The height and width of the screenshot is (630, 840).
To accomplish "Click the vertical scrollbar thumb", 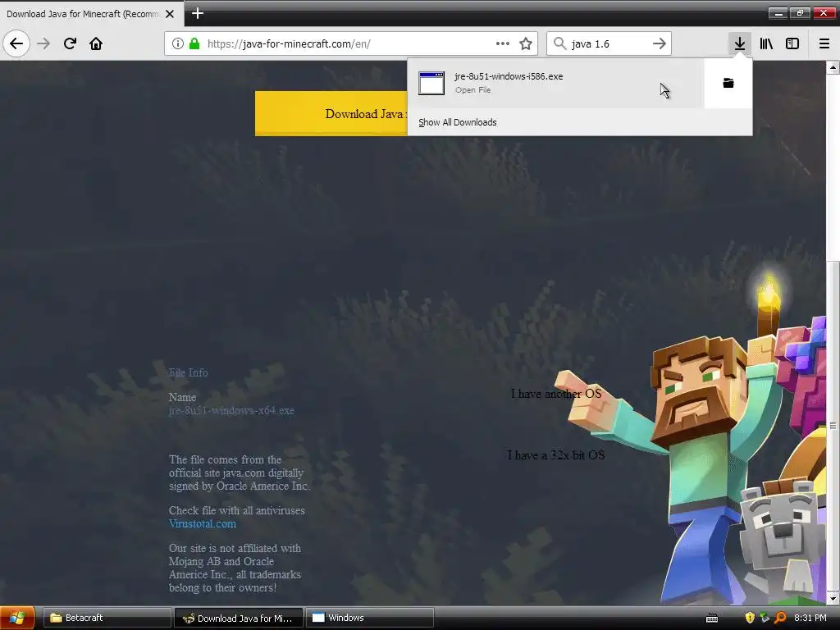I will pos(833,426).
